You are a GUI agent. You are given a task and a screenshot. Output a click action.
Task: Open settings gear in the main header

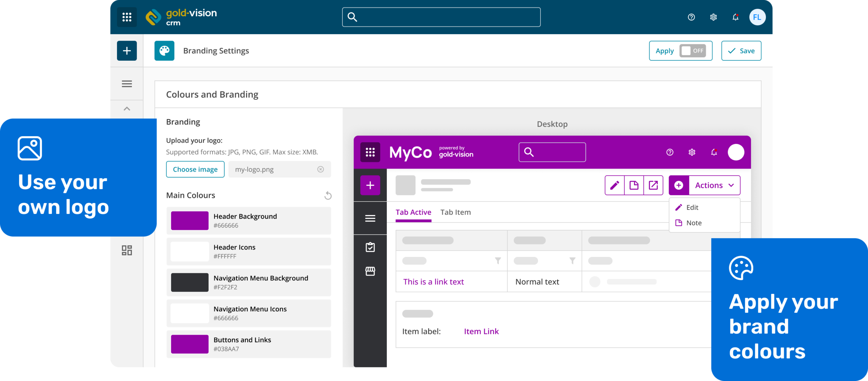713,17
